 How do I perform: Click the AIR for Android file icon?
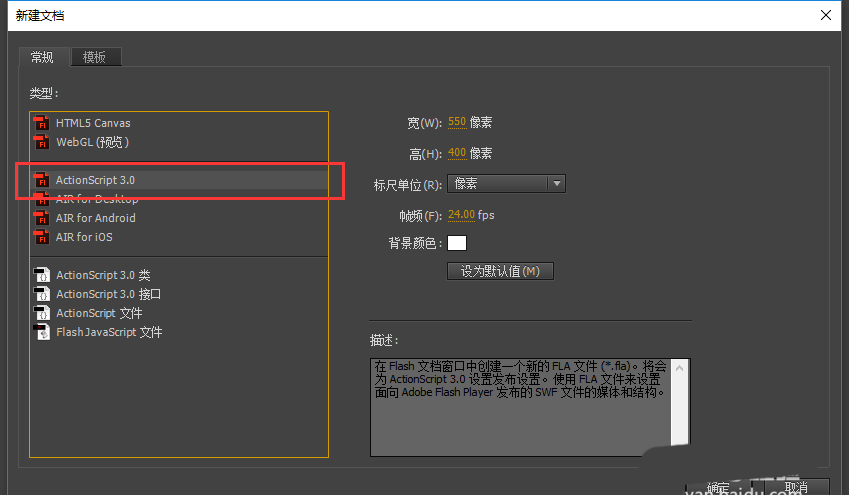[x=42, y=218]
